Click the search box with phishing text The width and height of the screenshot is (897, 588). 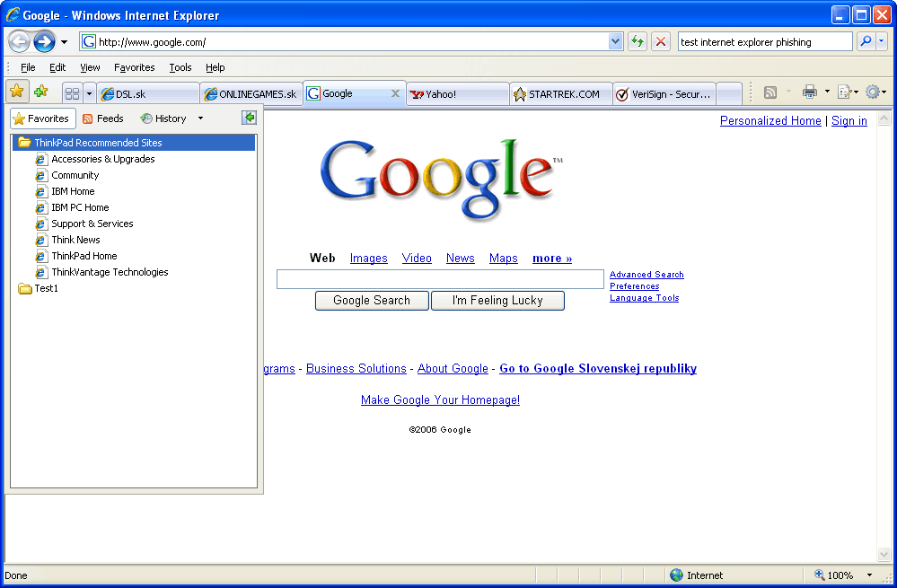pyautogui.click(x=765, y=42)
